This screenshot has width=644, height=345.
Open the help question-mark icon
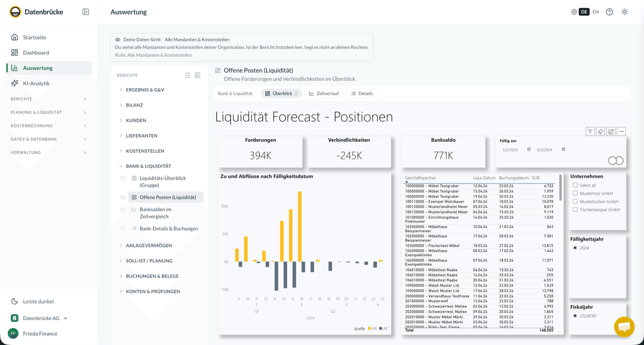coord(609,12)
